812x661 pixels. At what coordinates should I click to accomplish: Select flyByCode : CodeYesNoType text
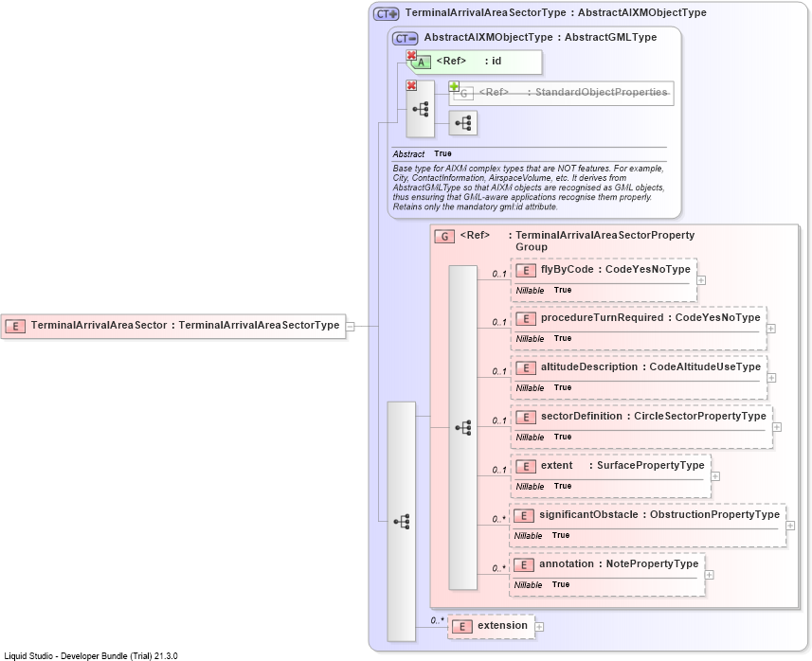[x=616, y=269]
